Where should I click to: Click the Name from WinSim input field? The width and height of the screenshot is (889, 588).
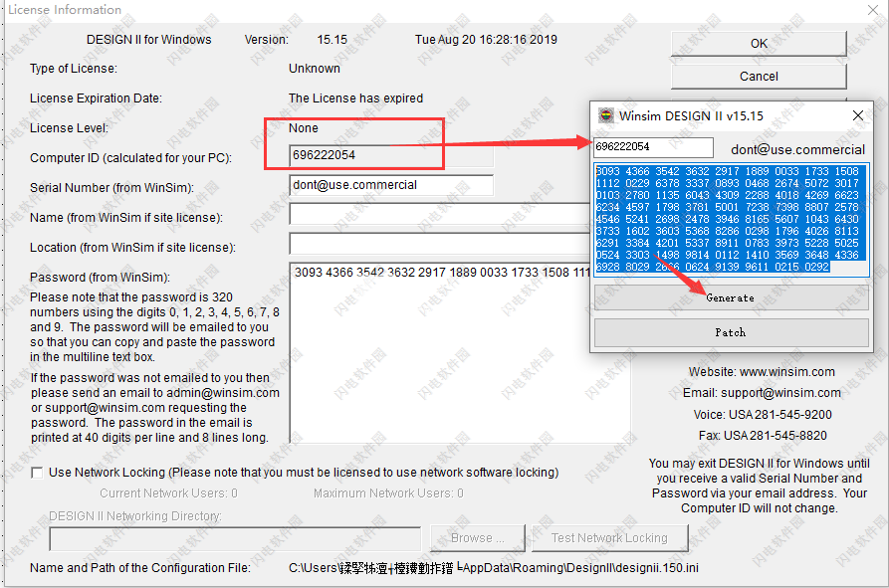coord(439,215)
